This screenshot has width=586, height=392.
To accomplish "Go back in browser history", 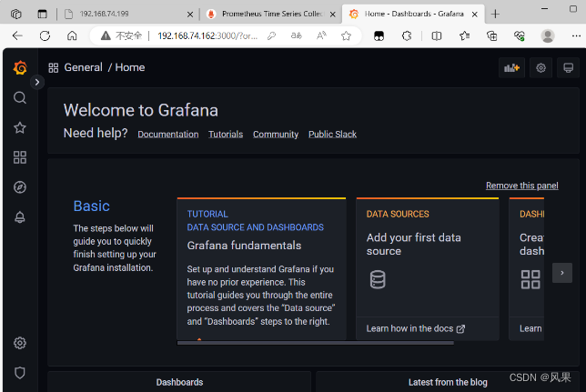I will [x=17, y=35].
